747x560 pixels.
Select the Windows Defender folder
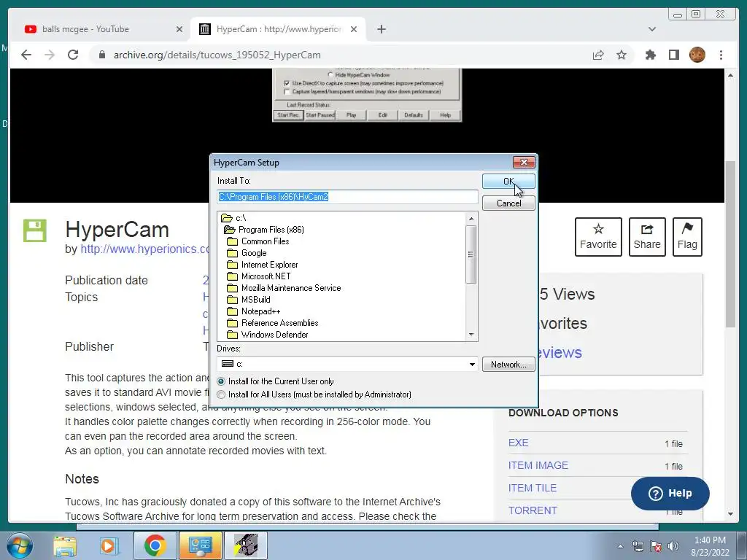pos(268,335)
